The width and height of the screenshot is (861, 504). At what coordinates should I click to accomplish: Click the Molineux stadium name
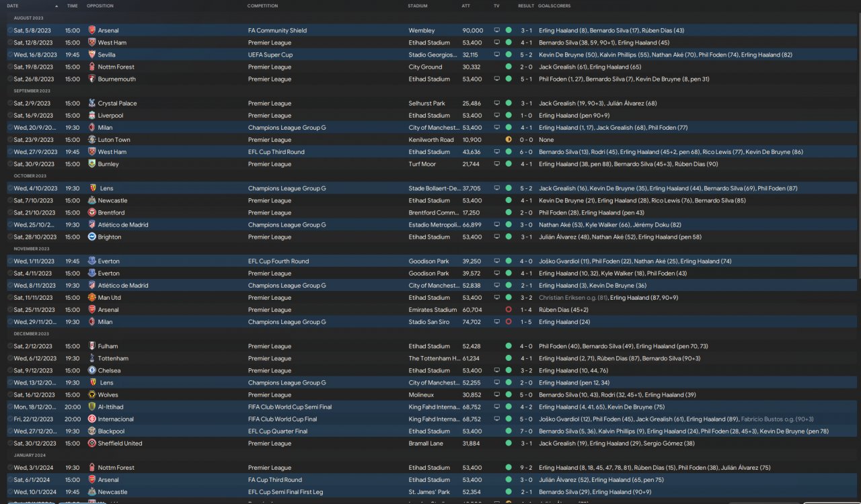point(422,394)
